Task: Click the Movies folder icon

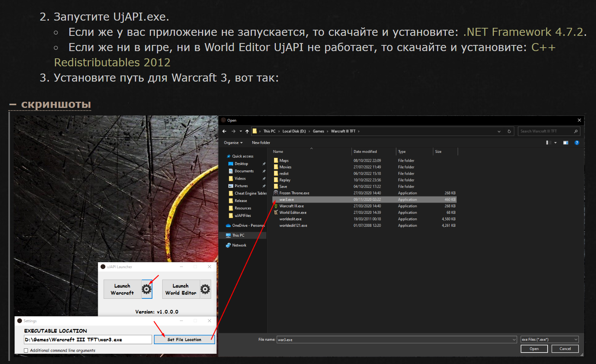Action: 276,167
